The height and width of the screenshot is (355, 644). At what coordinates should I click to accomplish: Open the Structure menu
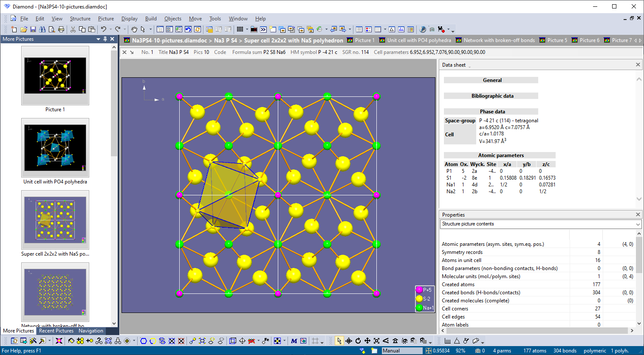point(80,19)
